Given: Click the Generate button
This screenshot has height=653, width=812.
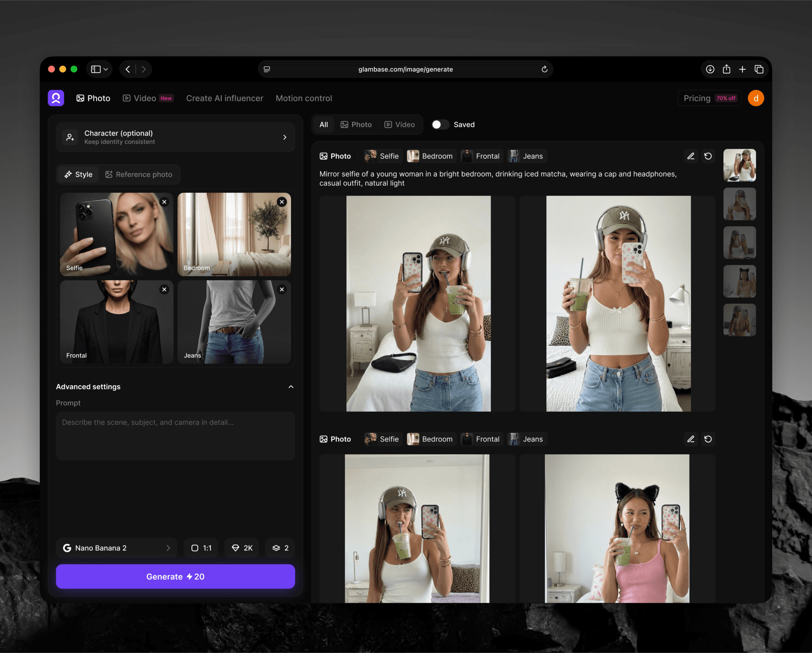Looking at the screenshot, I should tap(175, 576).
